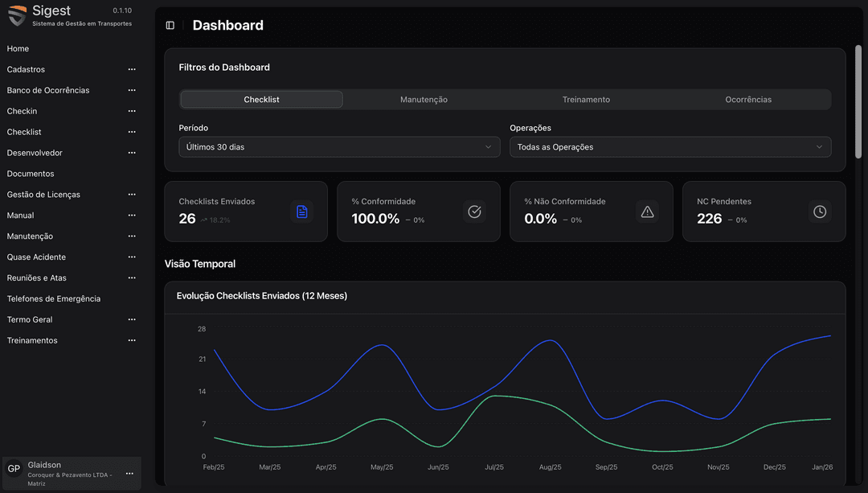Click the document icon on Checklists Enviados card
Screen dimensions: 868x493
point(301,211)
